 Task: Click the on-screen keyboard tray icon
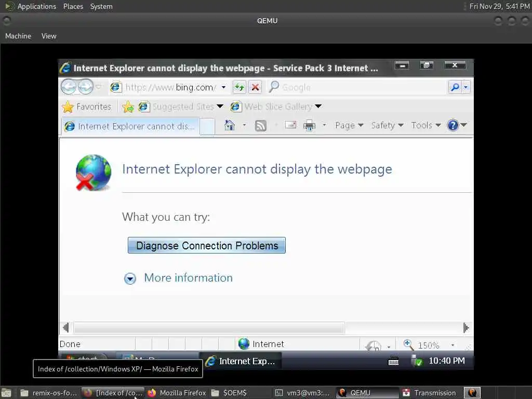tap(393, 362)
